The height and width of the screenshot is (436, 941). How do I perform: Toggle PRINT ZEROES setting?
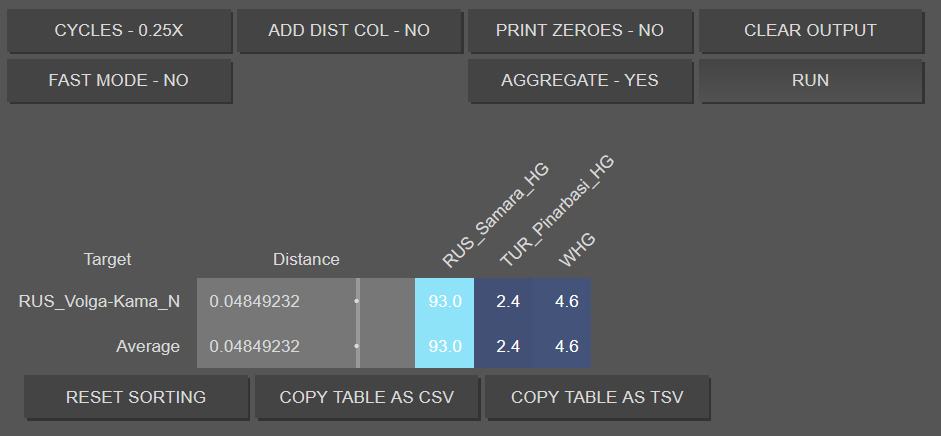coord(580,31)
